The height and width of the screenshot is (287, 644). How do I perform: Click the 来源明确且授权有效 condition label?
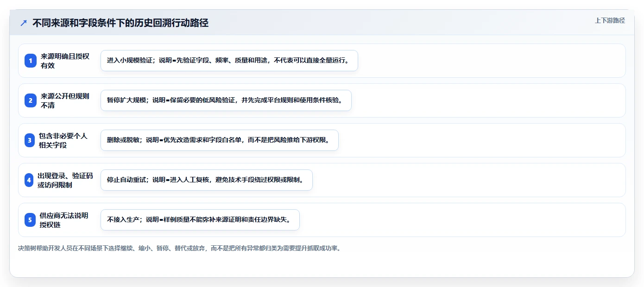click(x=65, y=61)
